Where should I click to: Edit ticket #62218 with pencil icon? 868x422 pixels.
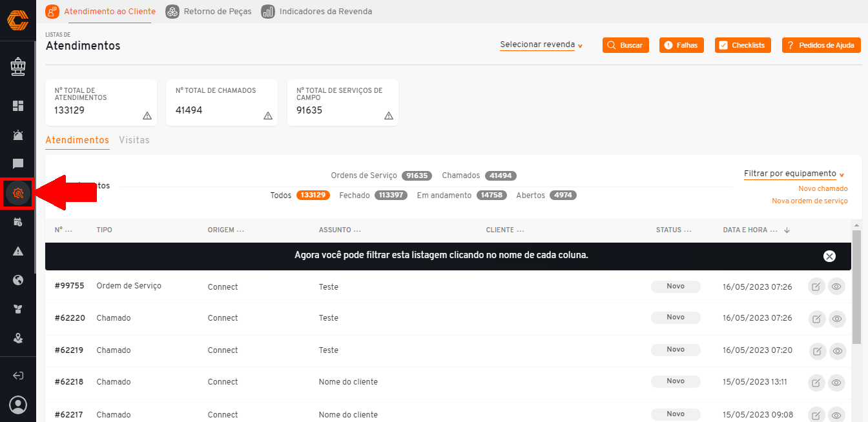pos(817,383)
